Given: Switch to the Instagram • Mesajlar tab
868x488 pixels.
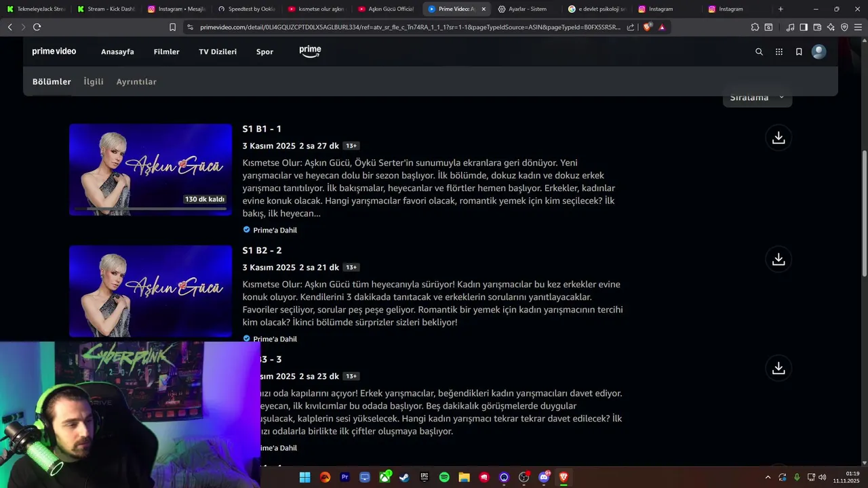Looking at the screenshot, I should 176,9.
